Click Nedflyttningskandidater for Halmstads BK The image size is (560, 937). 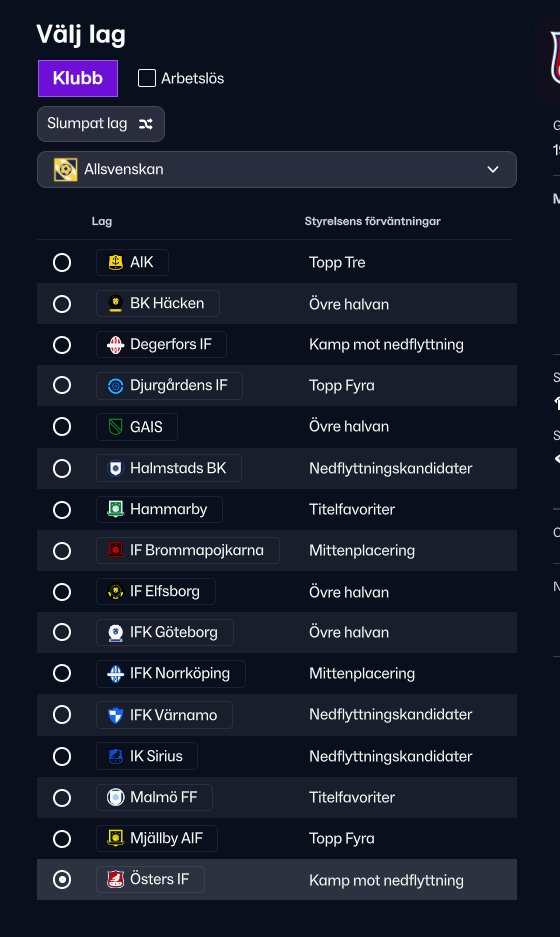point(390,468)
